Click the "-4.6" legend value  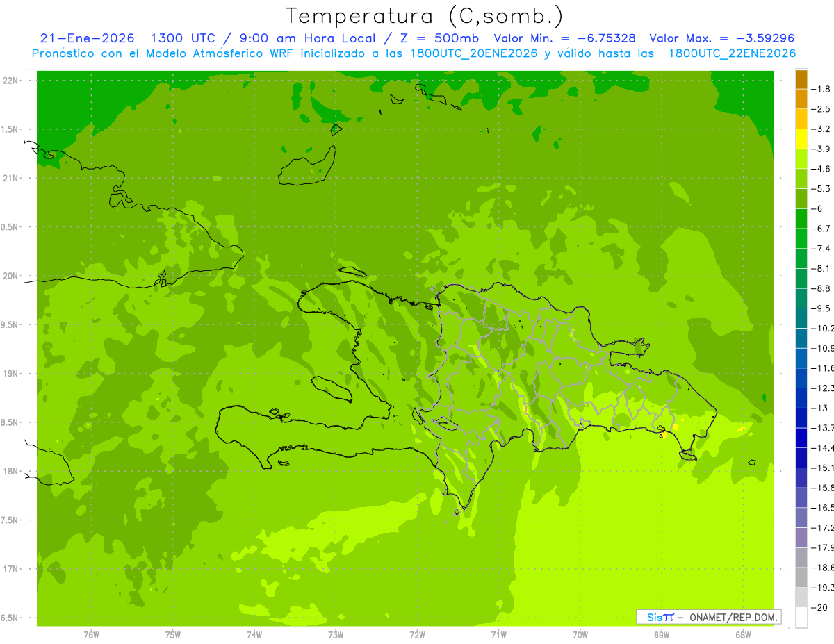[821, 169]
